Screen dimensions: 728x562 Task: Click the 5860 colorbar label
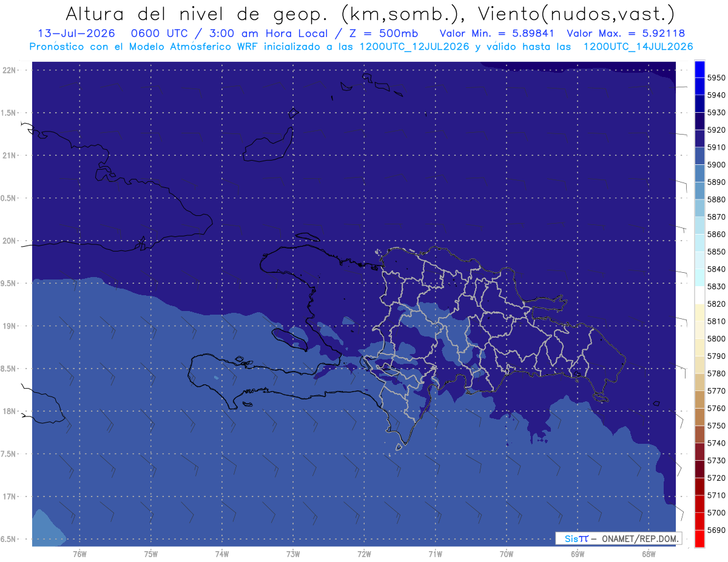click(x=716, y=234)
